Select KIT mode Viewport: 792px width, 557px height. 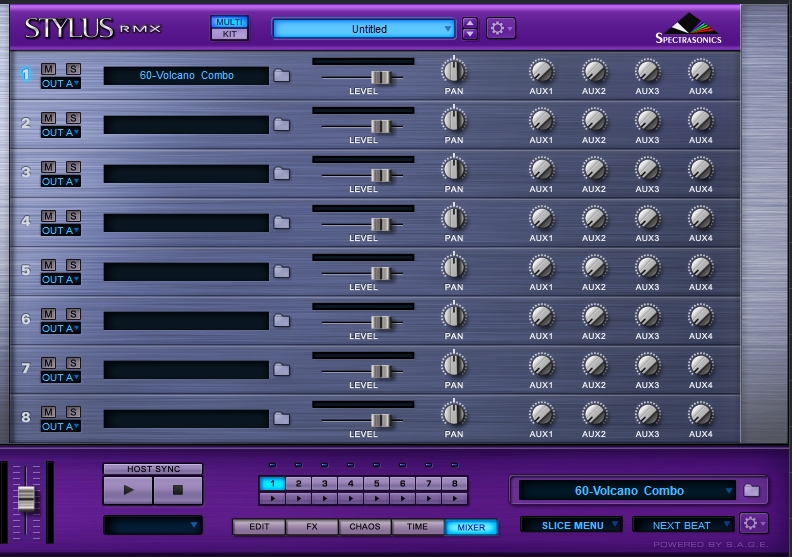point(229,34)
